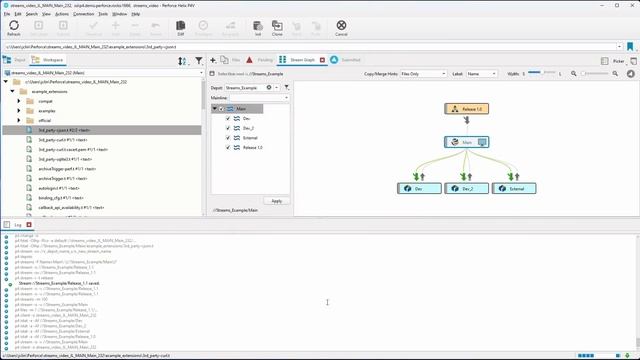Collapse the example_extensions folder

(13, 91)
